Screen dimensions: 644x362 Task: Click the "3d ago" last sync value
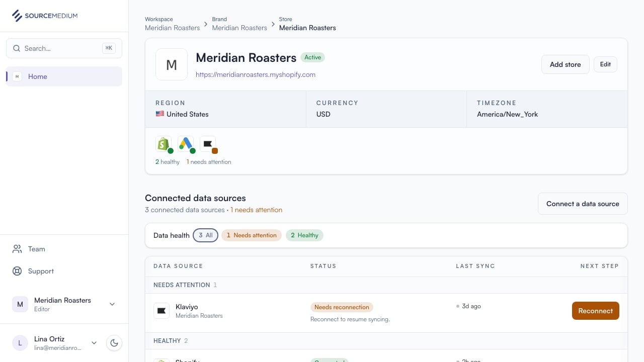[x=471, y=306]
